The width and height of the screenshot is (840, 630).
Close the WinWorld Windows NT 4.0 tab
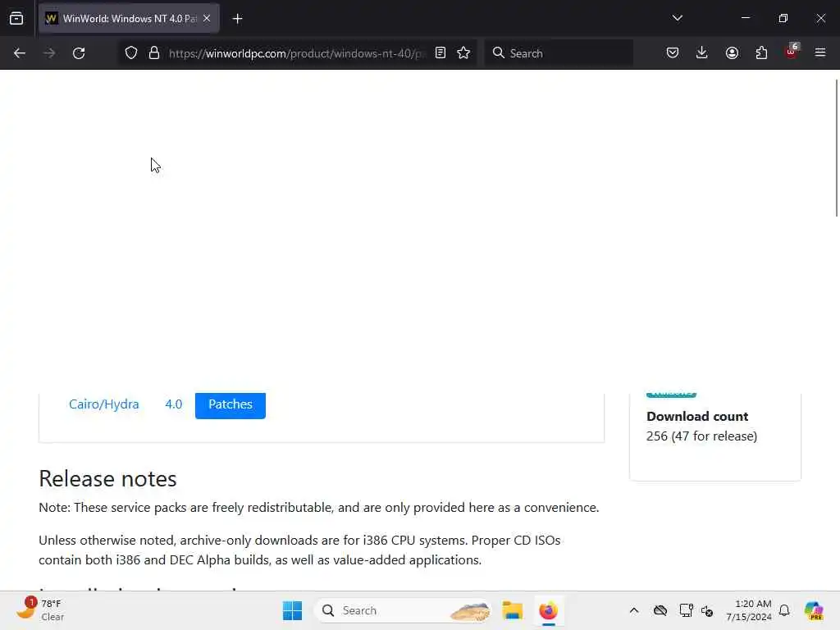pos(207,18)
